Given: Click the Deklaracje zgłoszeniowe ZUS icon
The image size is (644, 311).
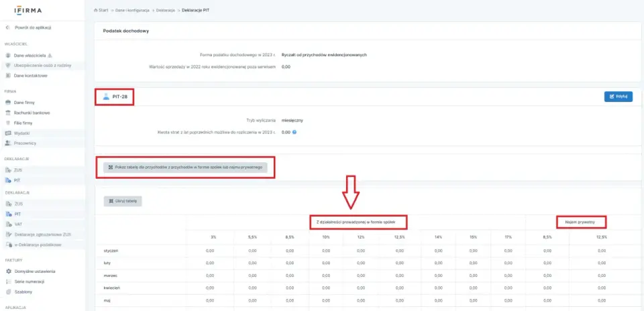Looking at the screenshot, I should (8, 235).
